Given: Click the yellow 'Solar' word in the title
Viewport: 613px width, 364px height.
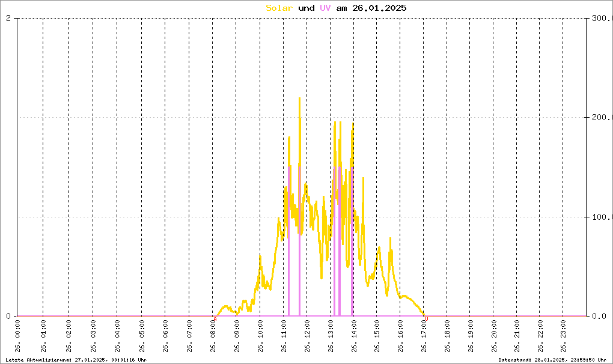Looking at the screenshot, I should click(x=279, y=8).
